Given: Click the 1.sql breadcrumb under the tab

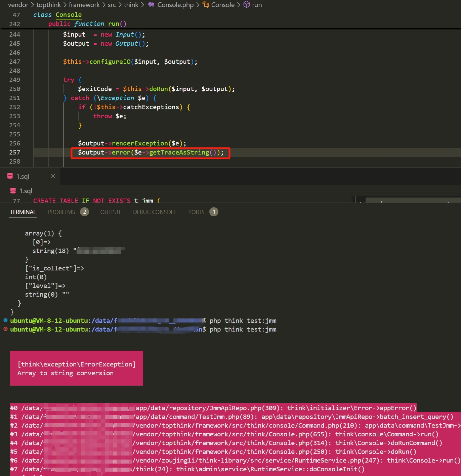Looking at the screenshot, I should pyautogui.click(x=26, y=191).
